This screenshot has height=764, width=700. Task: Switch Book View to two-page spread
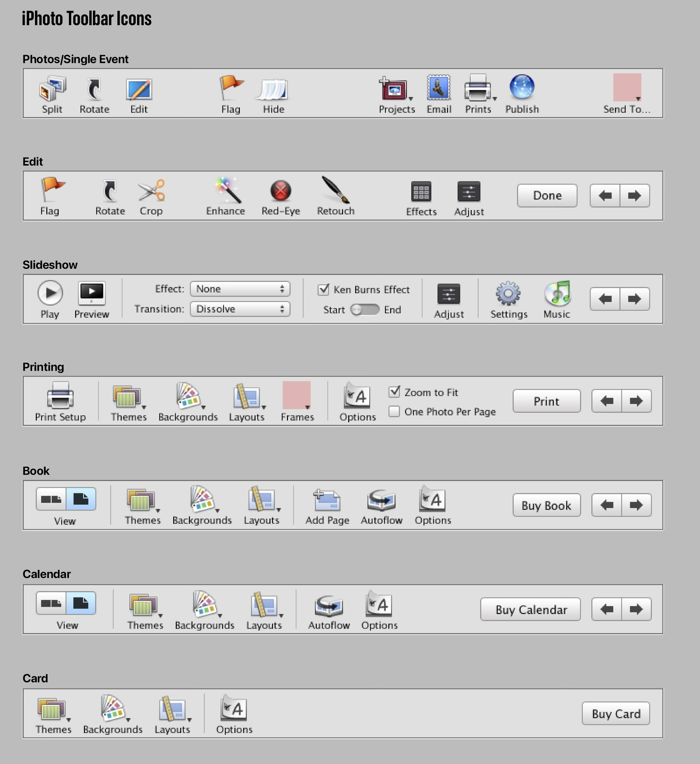click(x=51, y=499)
